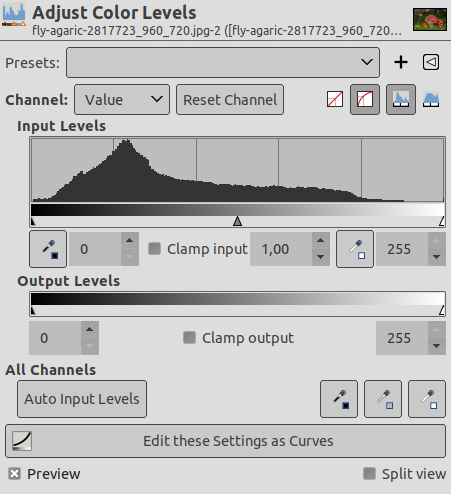Image resolution: width=451 pixels, height=494 pixels.
Task: Decrease the high input value
Action: (437, 257)
